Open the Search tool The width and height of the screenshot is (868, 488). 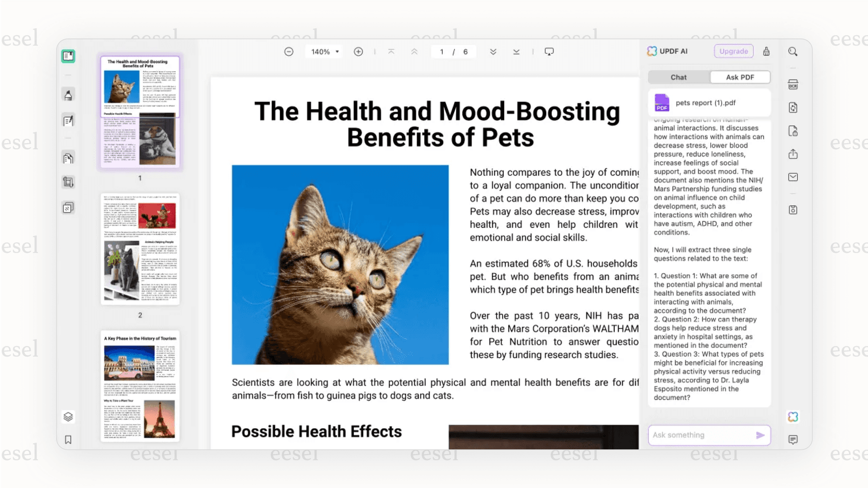(793, 51)
